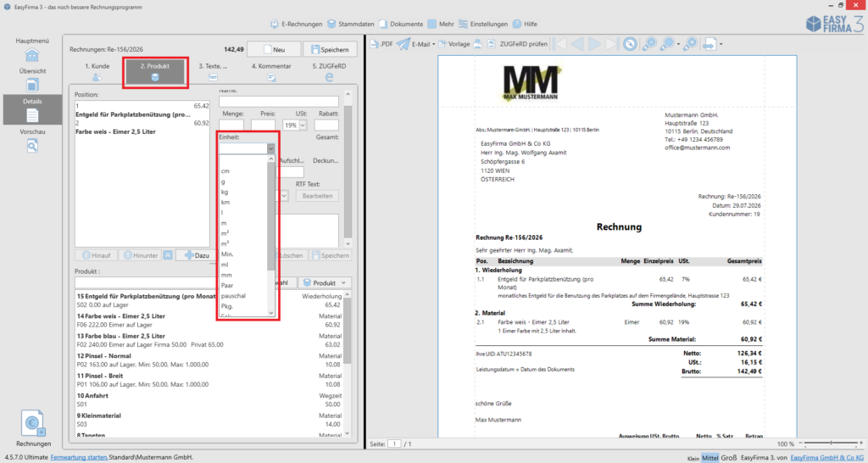Select 'm²' unit in the list
868x463 pixels.
(225, 233)
